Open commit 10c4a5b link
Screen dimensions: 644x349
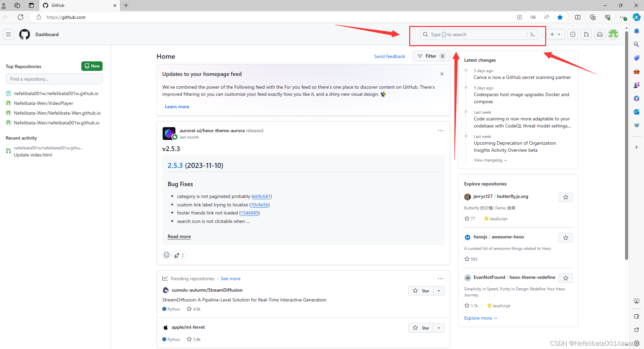[x=259, y=205]
